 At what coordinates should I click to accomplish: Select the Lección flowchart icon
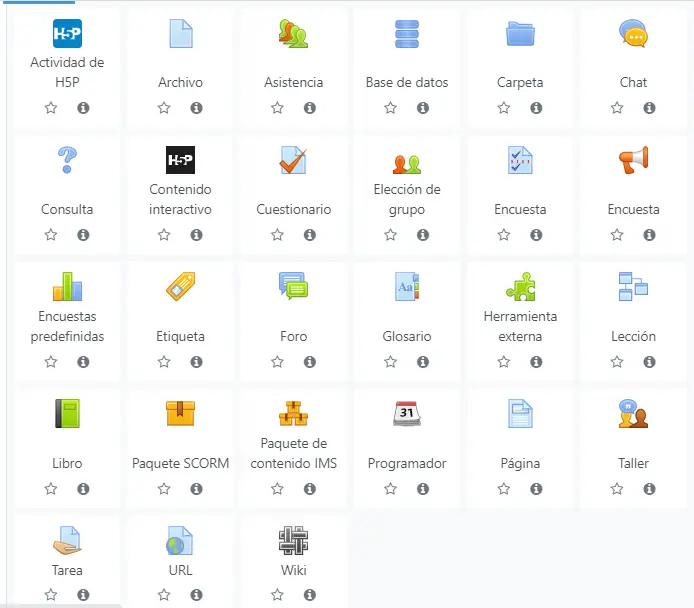(633, 287)
